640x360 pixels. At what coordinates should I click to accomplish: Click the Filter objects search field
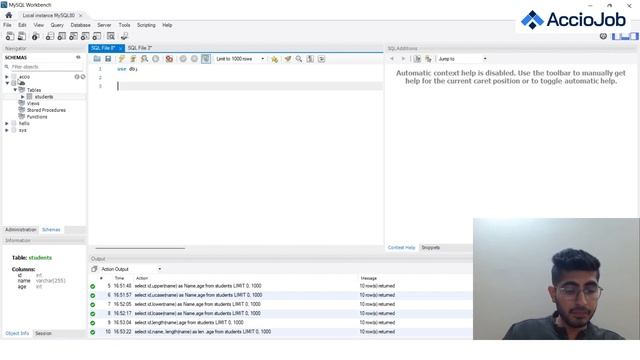46,67
